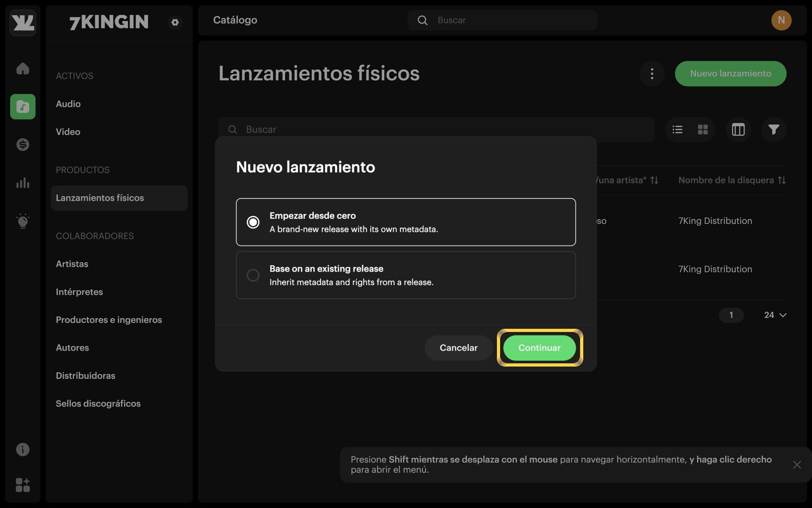
Task: Open the column settings icon
Action: click(738, 129)
